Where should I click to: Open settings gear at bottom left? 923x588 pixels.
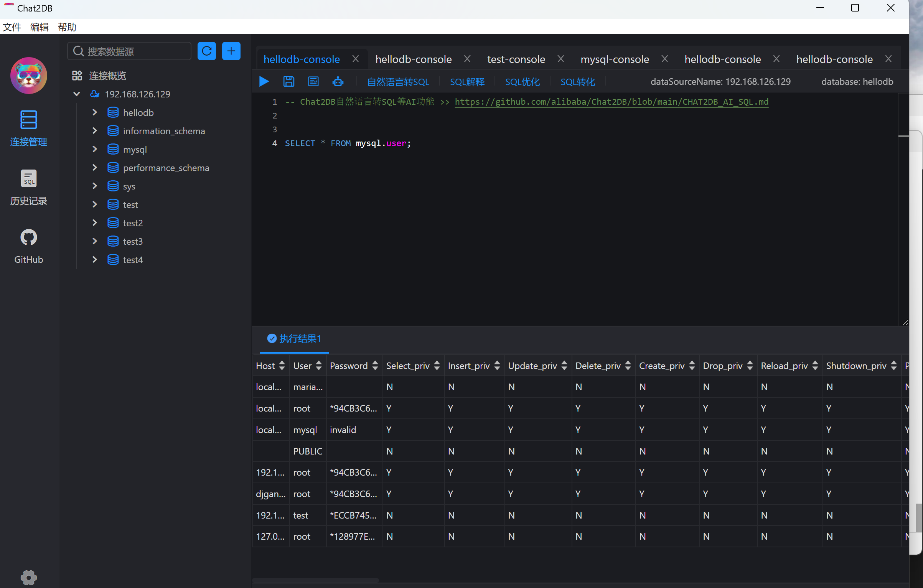click(28, 577)
